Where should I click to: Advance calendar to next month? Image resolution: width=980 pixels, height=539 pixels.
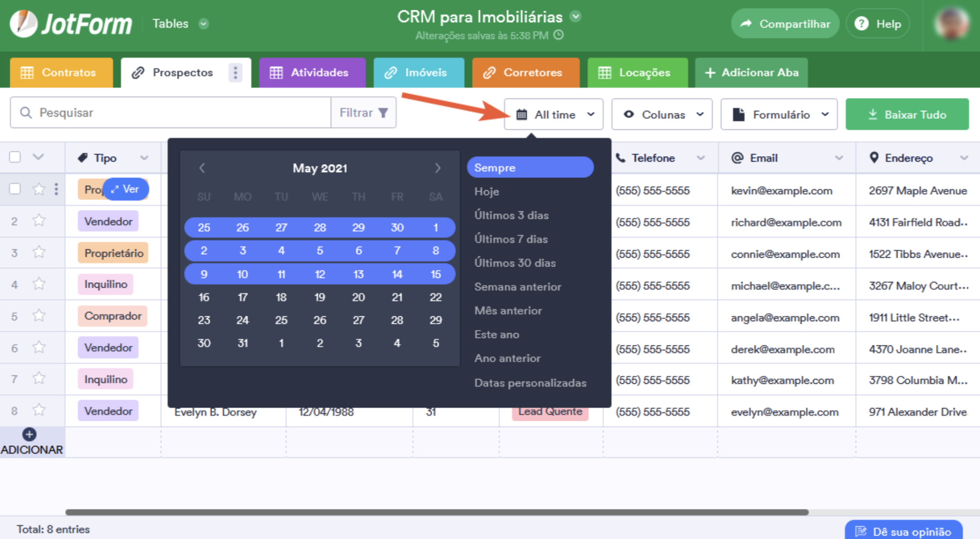[437, 168]
